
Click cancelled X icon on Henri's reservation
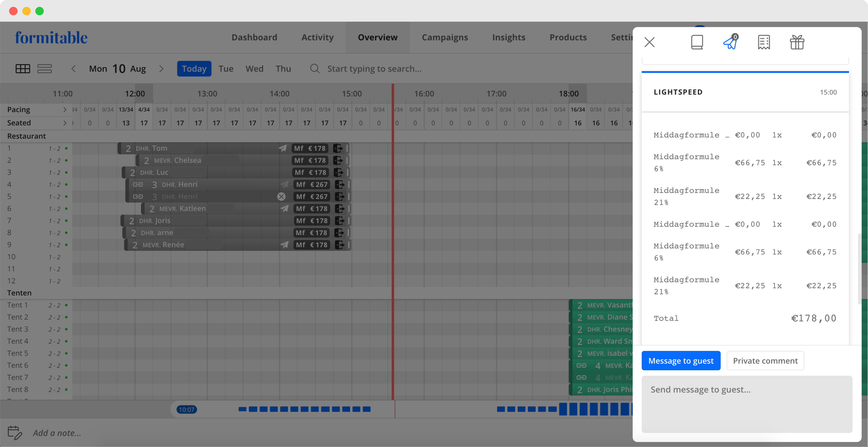point(281,196)
